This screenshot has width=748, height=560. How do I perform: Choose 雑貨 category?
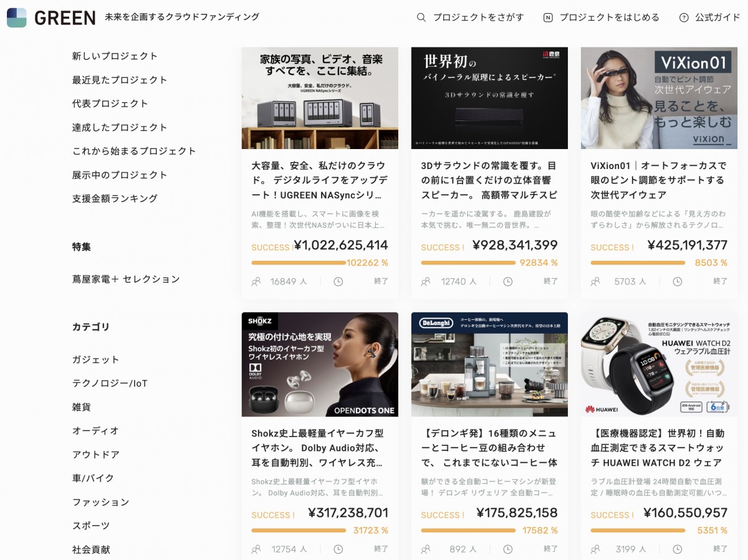click(82, 407)
